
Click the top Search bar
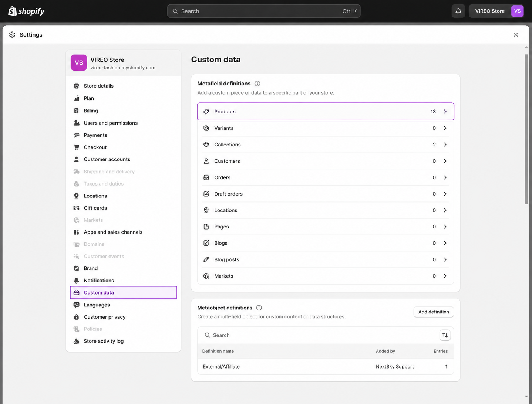[264, 11]
